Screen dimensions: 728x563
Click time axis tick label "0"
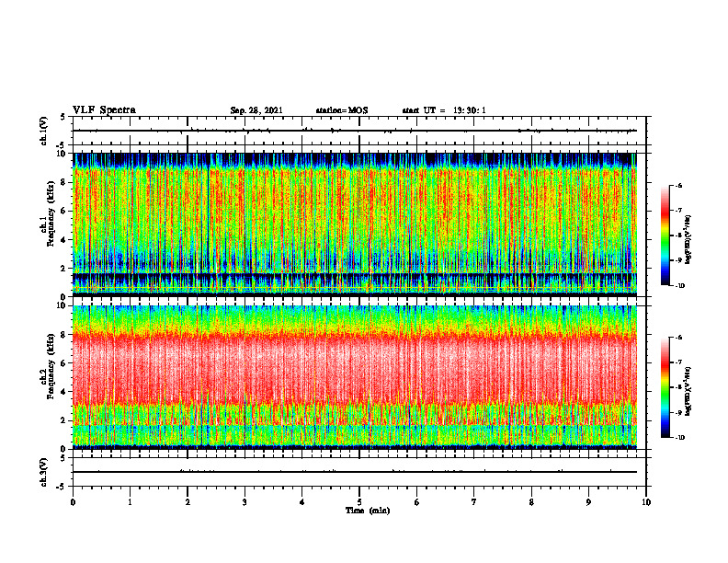(73, 502)
